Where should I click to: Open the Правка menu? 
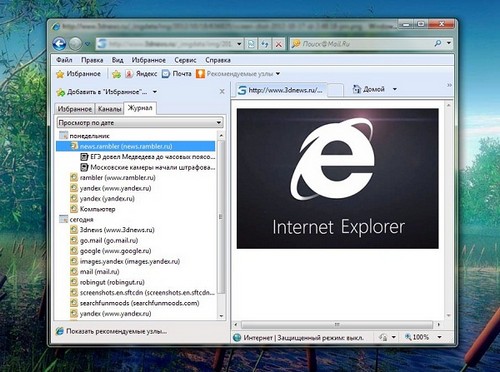(x=92, y=60)
